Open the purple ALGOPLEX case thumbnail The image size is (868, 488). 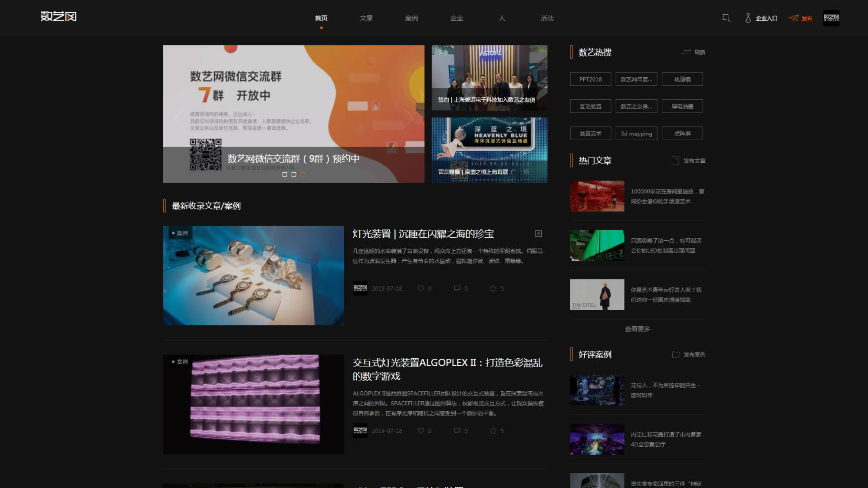point(253,404)
